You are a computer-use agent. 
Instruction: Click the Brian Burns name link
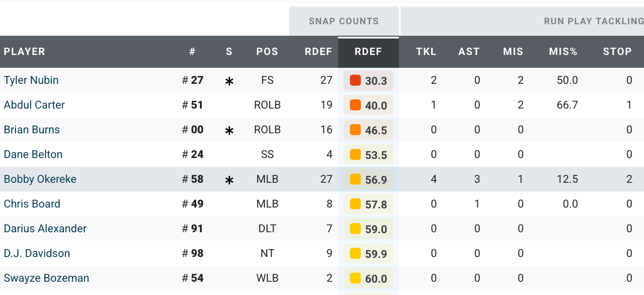[32, 130]
